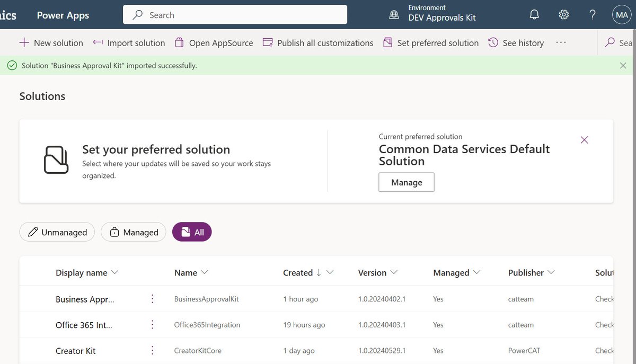Click version 1.0.20240402.1 cell
This screenshot has width=636, height=364.
pyautogui.click(x=382, y=299)
